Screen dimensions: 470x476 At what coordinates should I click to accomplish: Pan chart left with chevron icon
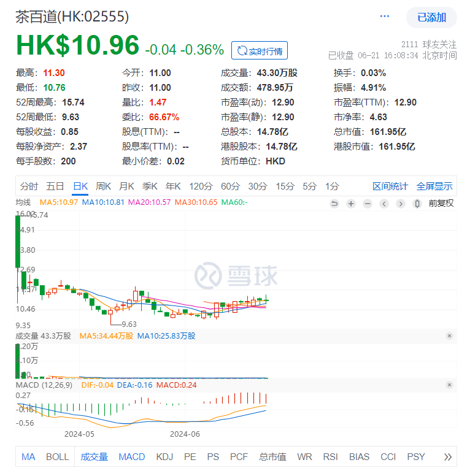click(384, 204)
